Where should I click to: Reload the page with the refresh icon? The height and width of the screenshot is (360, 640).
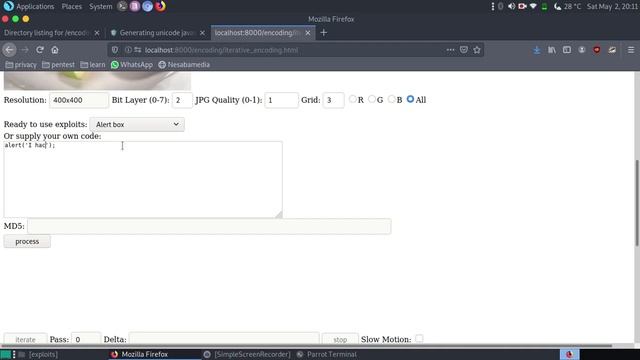(x=40, y=50)
